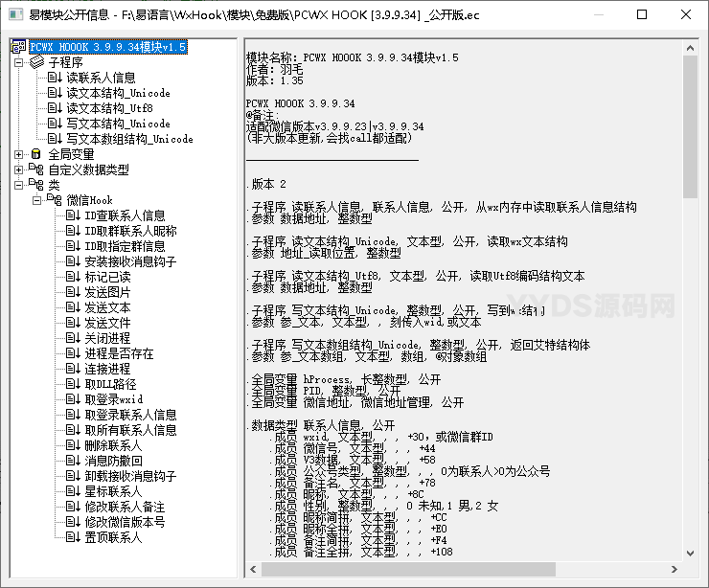Click the icon beside 安装接收消息钩子
The image size is (709, 588).
point(73,261)
